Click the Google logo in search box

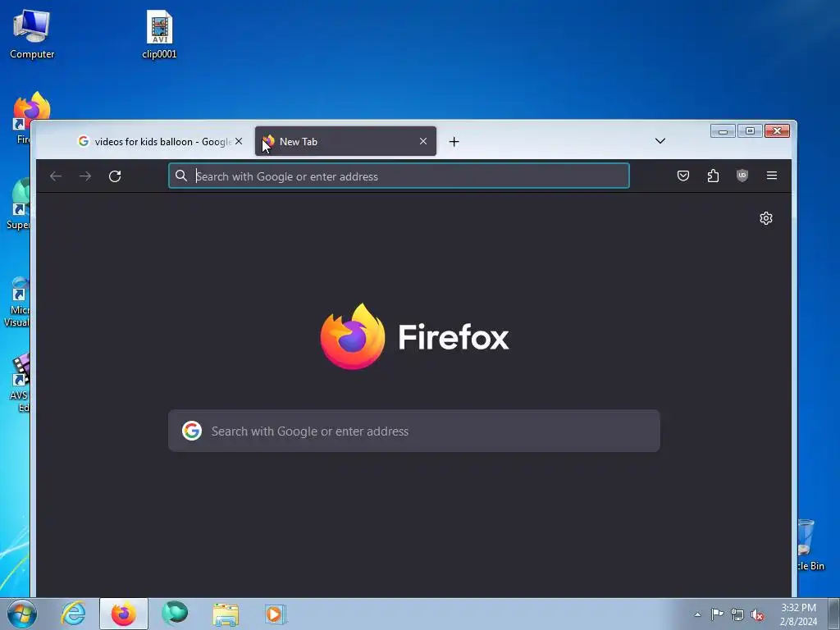pos(192,431)
